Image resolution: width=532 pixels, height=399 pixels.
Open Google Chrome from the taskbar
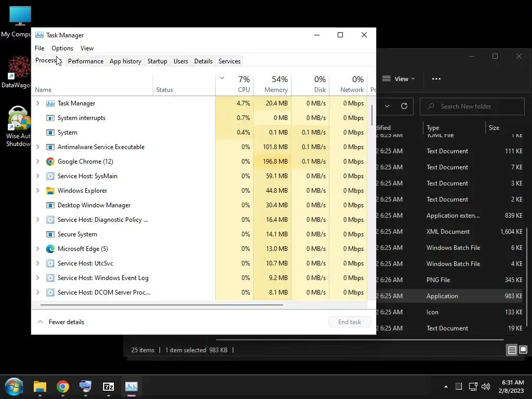point(63,387)
